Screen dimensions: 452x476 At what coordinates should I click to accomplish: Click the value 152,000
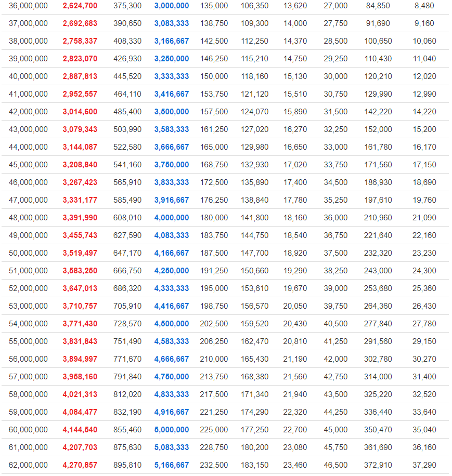click(x=378, y=129)
